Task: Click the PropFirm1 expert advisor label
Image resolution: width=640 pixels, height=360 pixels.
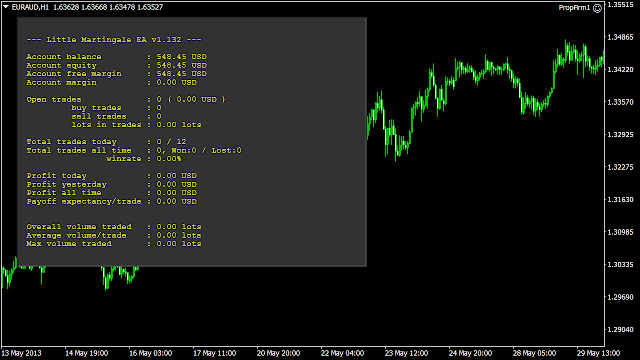Action: point(574,8)
